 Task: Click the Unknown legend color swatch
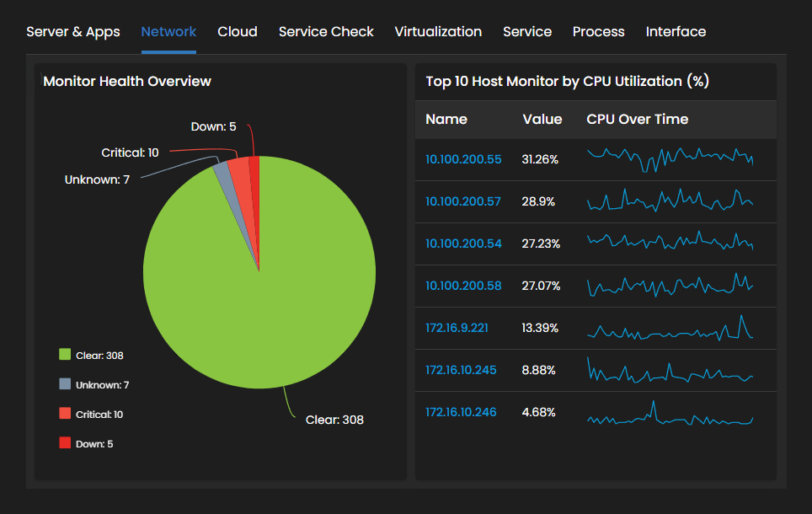tap(67, 384)
